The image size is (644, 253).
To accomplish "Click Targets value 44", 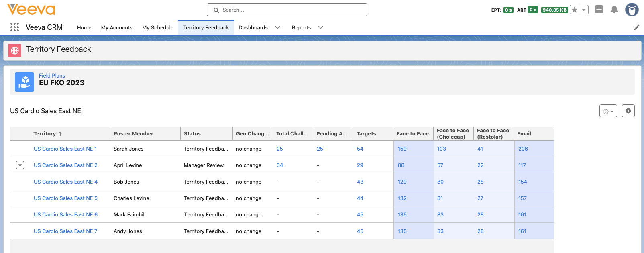I will (x=360, y=198).
